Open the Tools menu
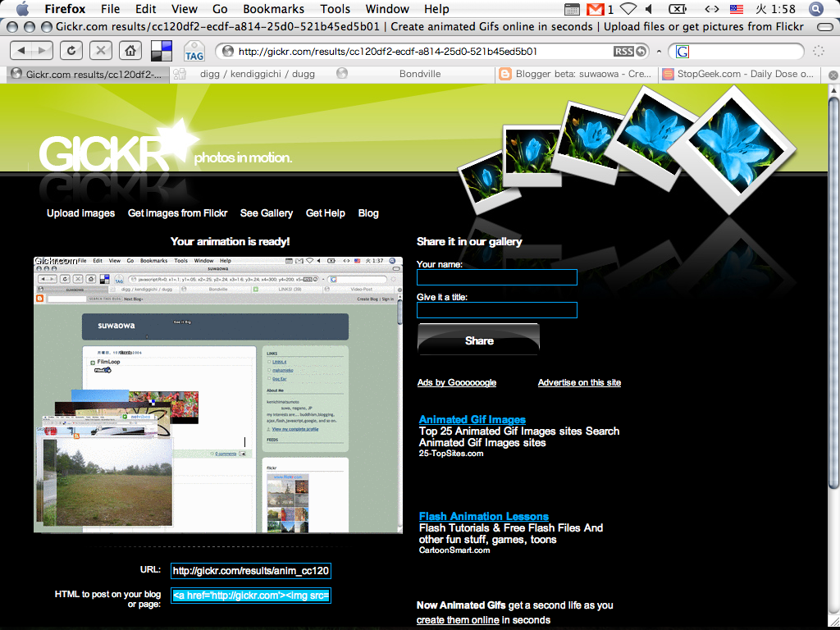840x630 pixels. click(336, 9)
